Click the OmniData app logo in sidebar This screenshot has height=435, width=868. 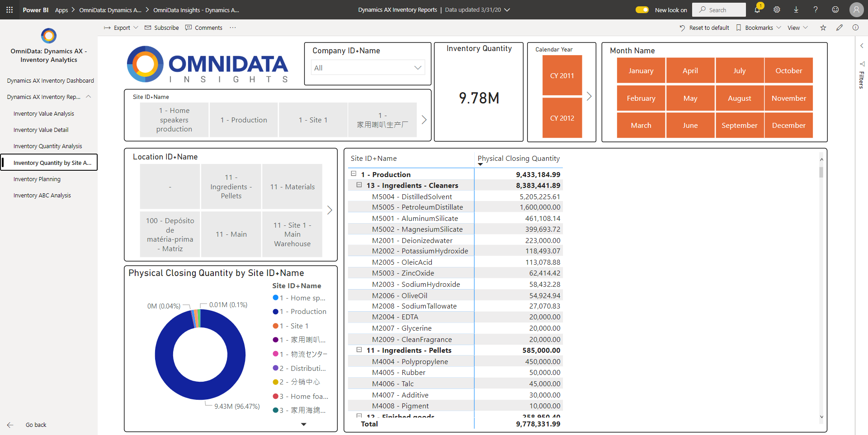tap(49, 36)
